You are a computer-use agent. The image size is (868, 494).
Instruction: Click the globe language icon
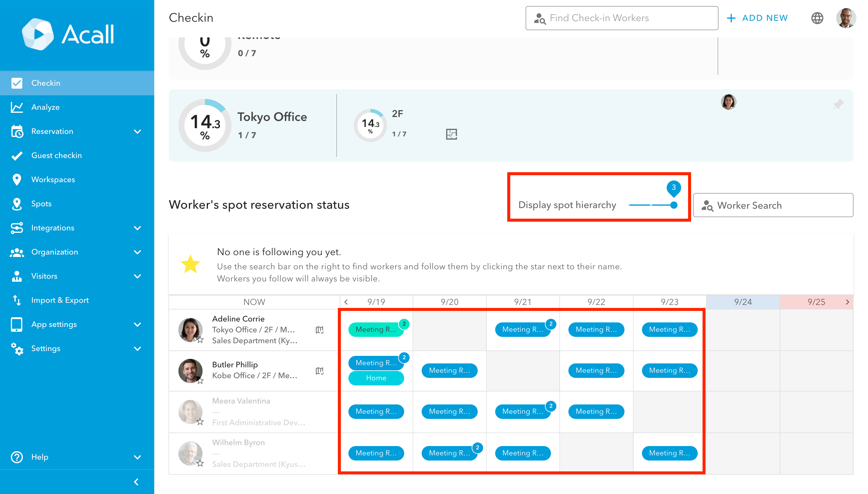point(817,18)
